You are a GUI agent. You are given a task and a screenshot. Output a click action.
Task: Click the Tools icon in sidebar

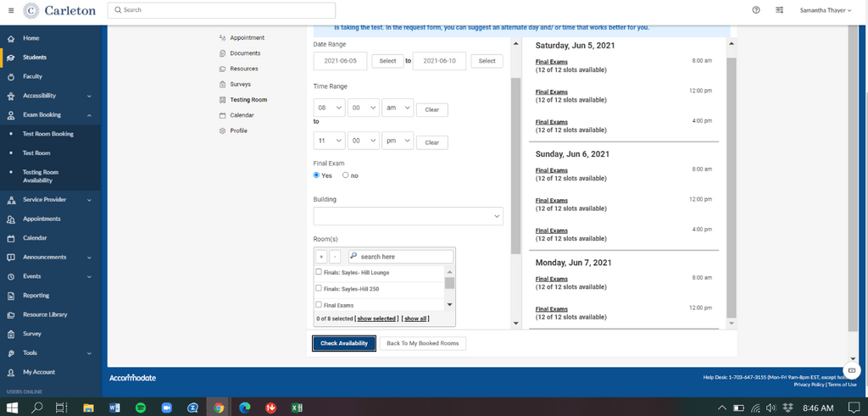pos(10,353)
